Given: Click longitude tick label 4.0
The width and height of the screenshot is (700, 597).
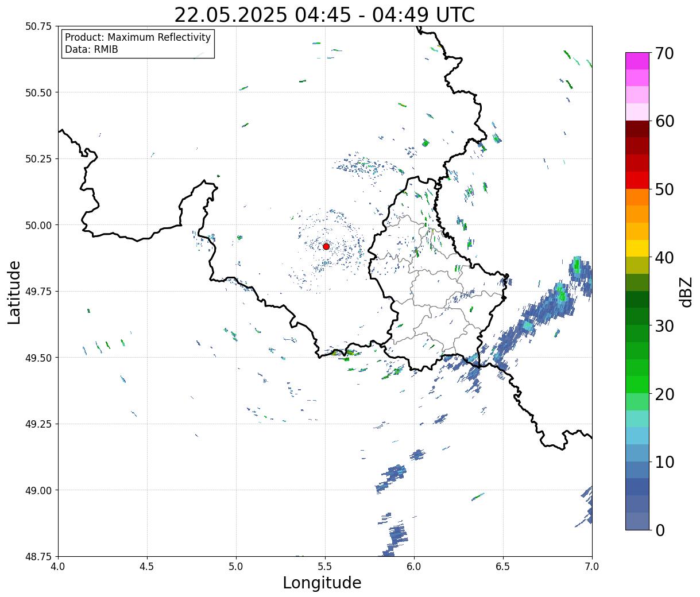Looking at the screenshot, I should click(58, 567).
